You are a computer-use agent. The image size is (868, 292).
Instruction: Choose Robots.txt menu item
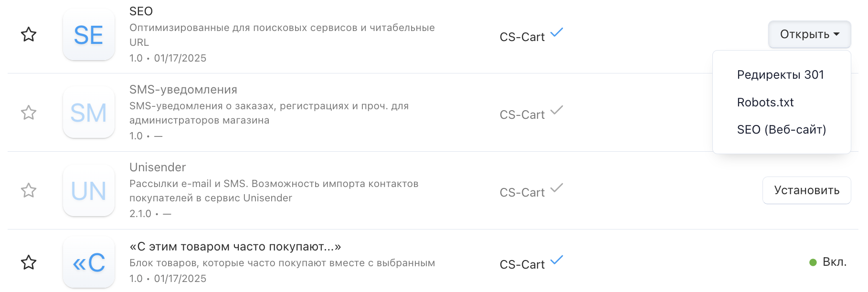765,103
